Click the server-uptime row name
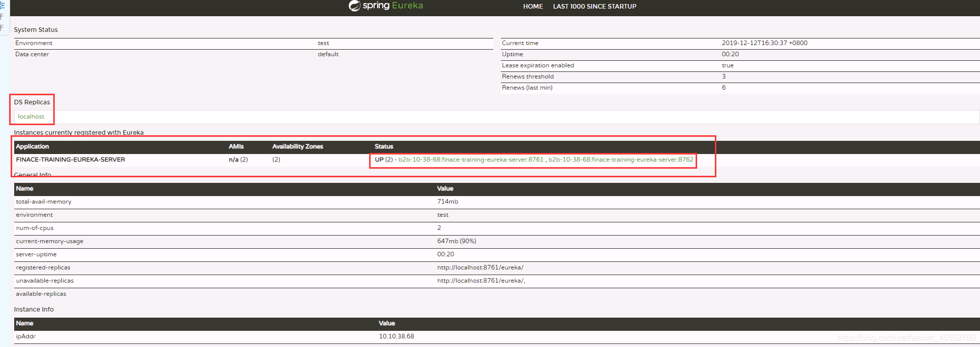 click(x=36, y=254)
